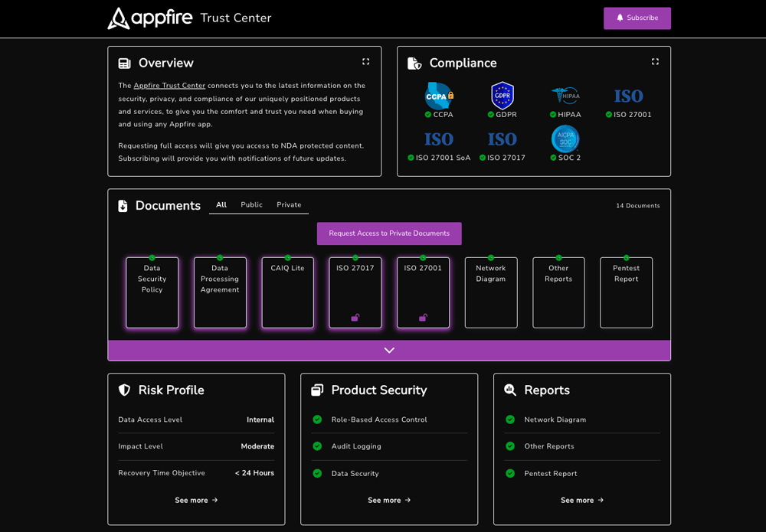This screenshot has height=532, width=766.
Task: Open the AICPA SOC 2 badge
Action: click(x=565, y=139)
